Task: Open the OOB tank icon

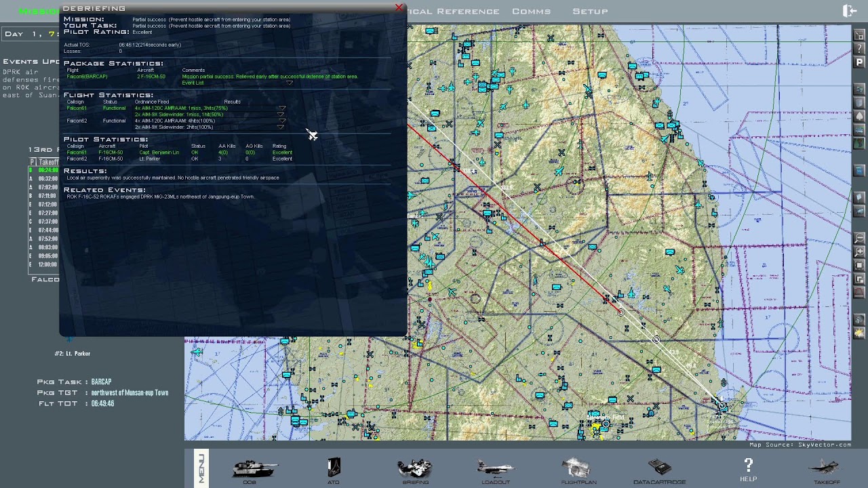Action: 254,468
